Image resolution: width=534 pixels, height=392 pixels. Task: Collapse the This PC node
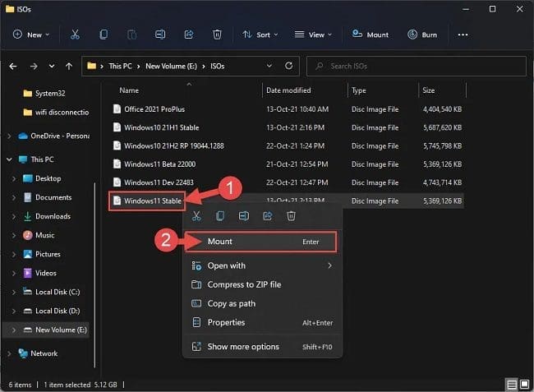(10, 159)
